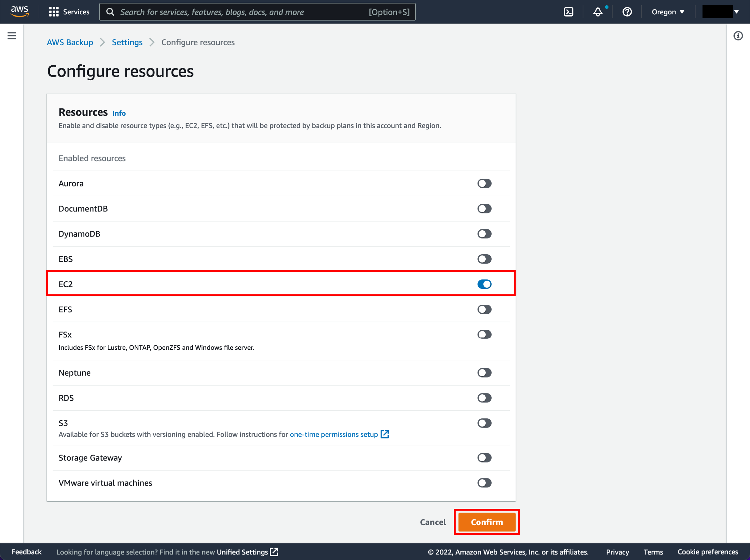Go to Settings breadcrumb

click(127, 42)
